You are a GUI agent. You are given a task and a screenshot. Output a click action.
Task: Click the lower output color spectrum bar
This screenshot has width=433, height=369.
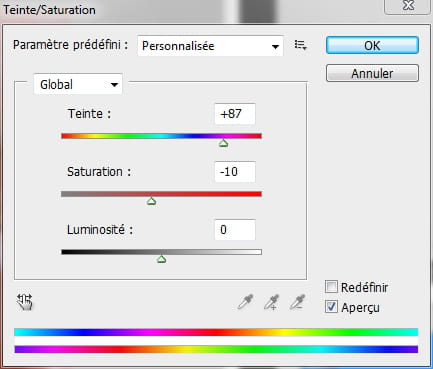pos(216,349)
